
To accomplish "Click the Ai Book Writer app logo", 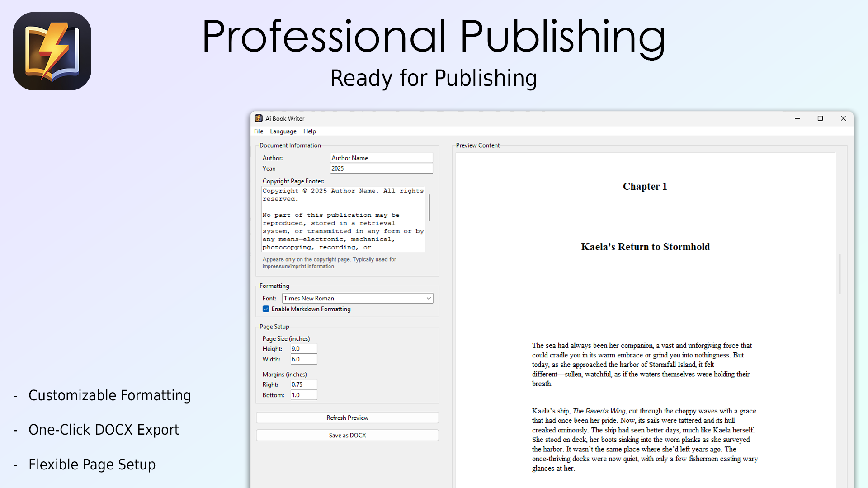I will tap(52, 51).
